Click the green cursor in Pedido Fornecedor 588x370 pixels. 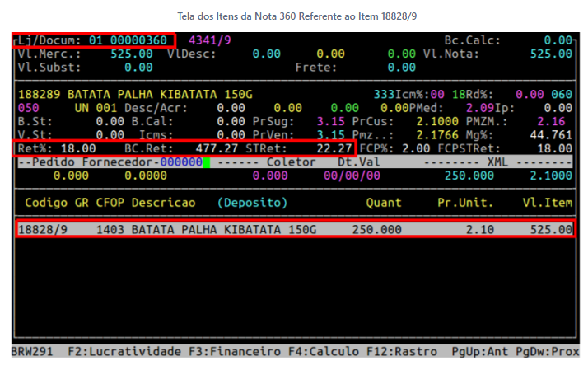pos(206,162)
